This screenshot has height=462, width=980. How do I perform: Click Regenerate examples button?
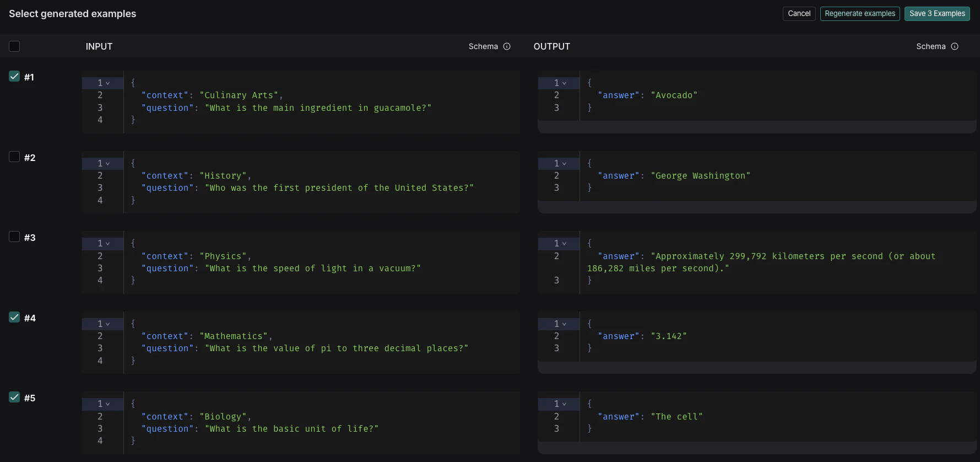860,14
